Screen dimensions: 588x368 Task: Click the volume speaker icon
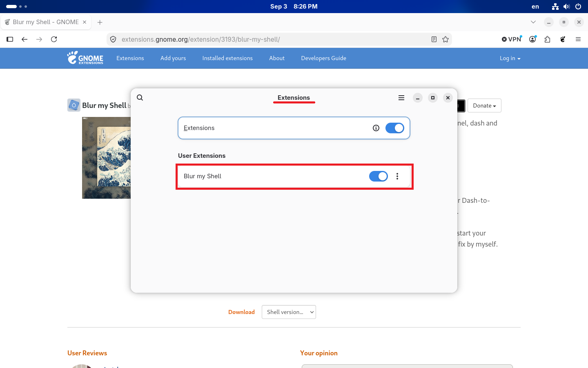566,7
